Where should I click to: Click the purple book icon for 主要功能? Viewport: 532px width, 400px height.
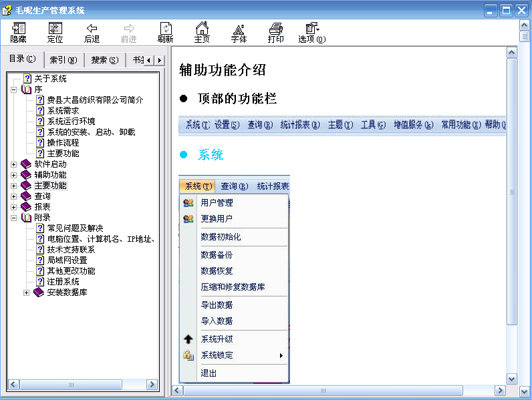(x=26, y=186)
